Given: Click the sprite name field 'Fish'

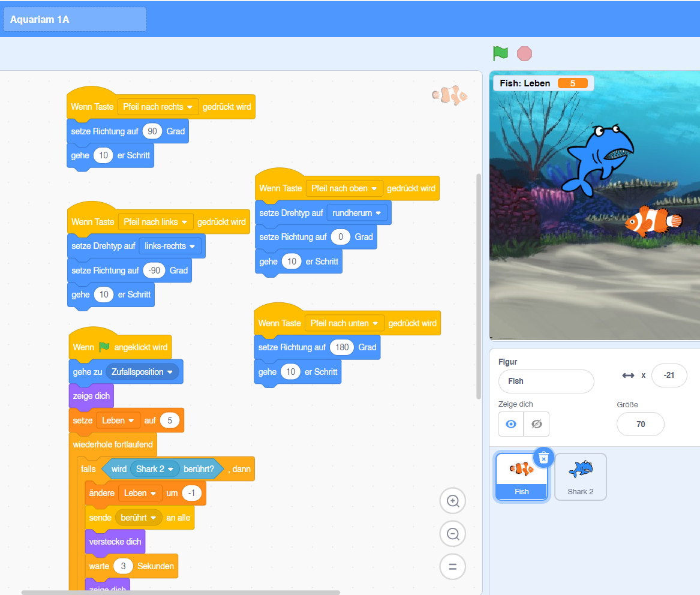Looking at the screenshot, I should coord(546,381).
